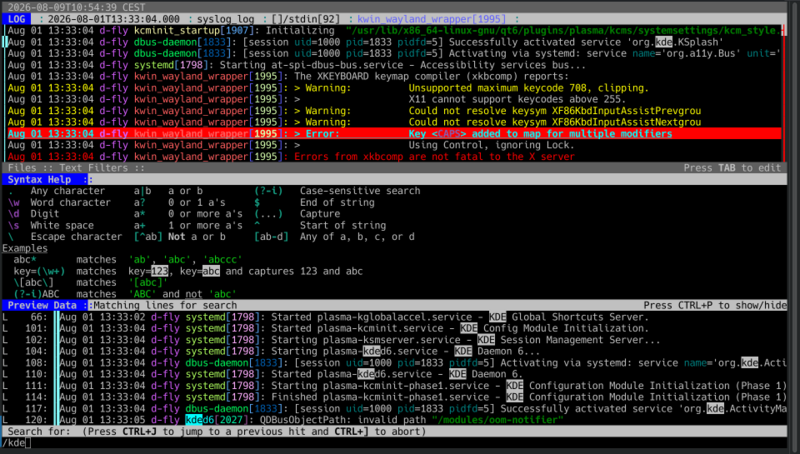The height and width of the screenshot is (454, 800).
Task: Select warning about XF86KbdInputAssistNextgrou keysym
Action: point(394,122)
